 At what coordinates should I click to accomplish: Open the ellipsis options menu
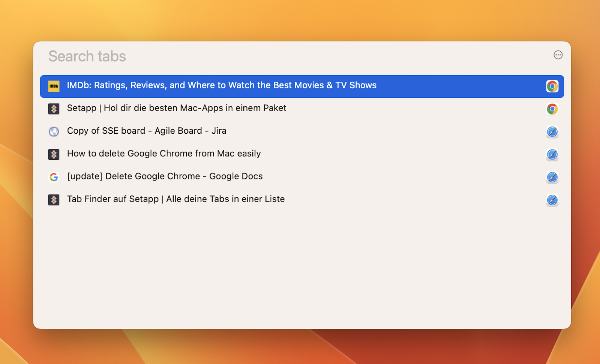click(558, 55)
